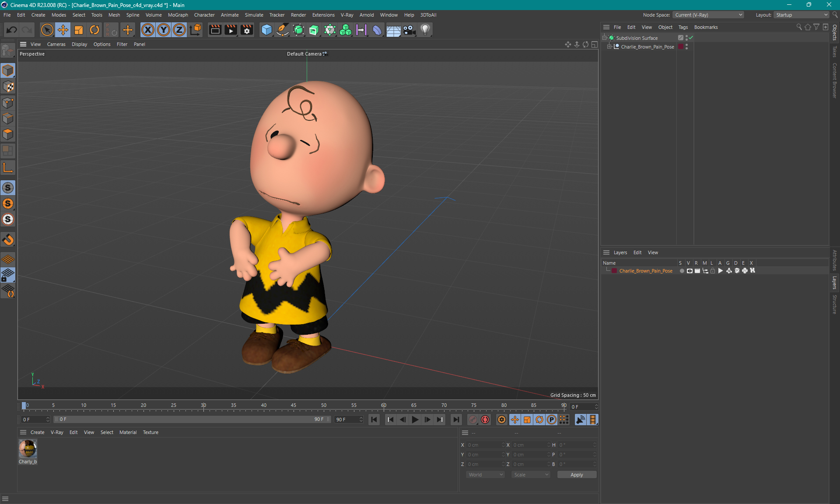The width and height of the screenshot is (840, 504).
Task: Go to start of animation
Action: point(374,420)
